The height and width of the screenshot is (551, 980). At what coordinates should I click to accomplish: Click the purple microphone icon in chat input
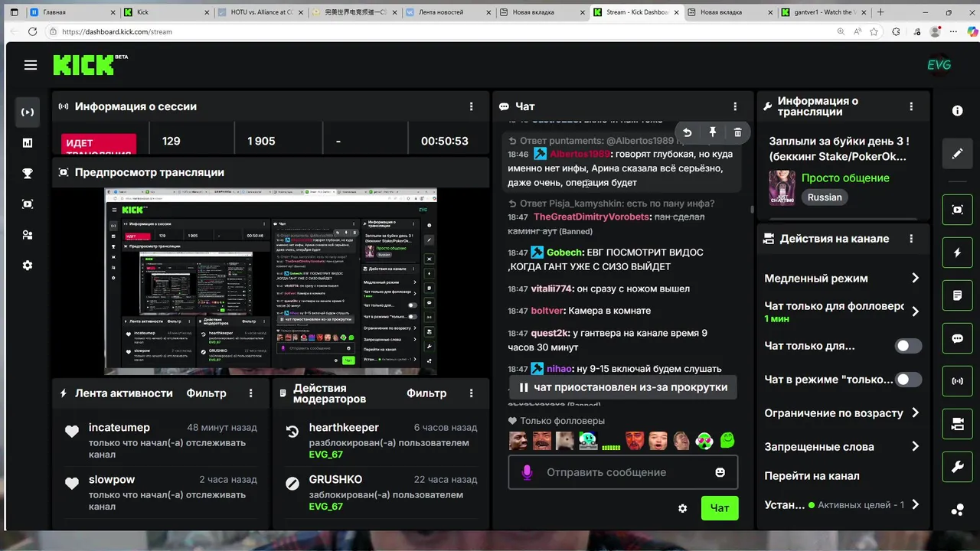(527, 472)
